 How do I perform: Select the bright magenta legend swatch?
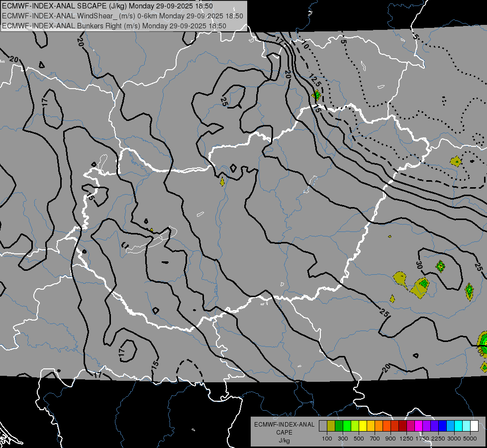pyautogui.click(x=419, y=426)
